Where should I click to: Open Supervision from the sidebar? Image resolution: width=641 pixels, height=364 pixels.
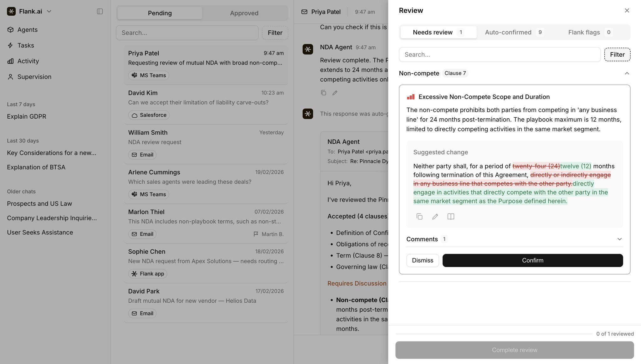click(34, 77)
